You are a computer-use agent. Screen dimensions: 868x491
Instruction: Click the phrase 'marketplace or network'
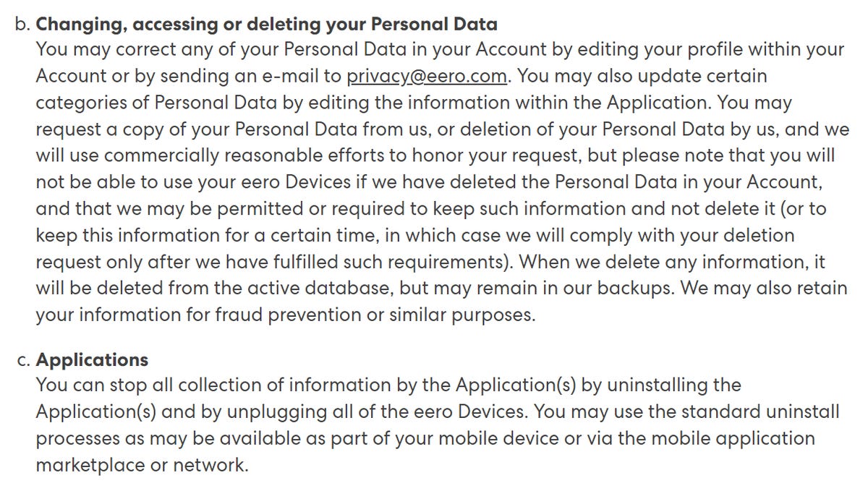pyautogui.click(x=141, y=465)
